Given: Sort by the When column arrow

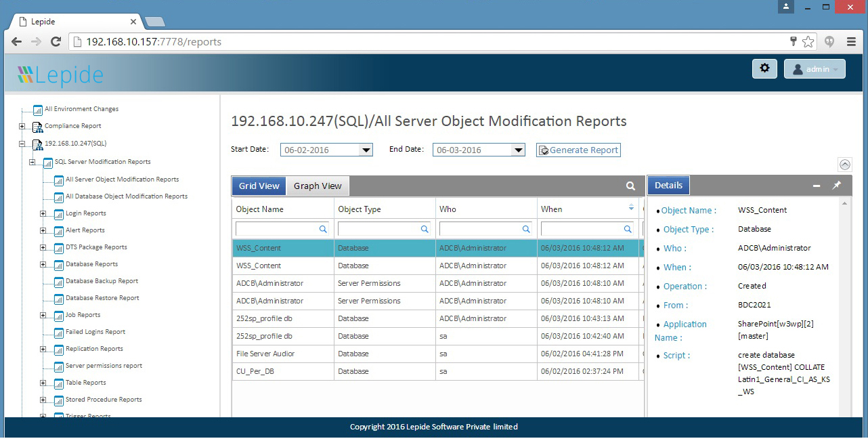Looking at the screenshot, I should point(632,207).
